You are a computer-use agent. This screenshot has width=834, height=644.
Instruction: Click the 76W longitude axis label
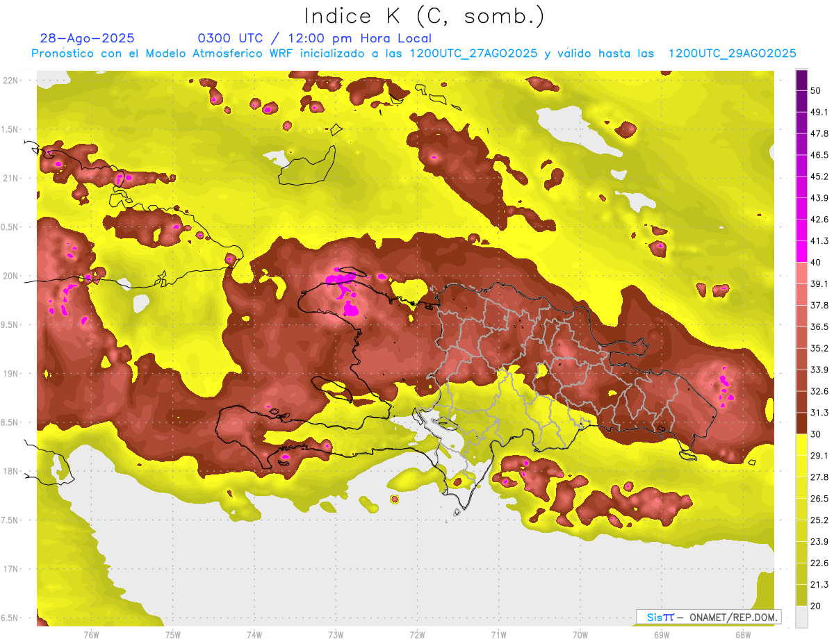pos(91,634)
